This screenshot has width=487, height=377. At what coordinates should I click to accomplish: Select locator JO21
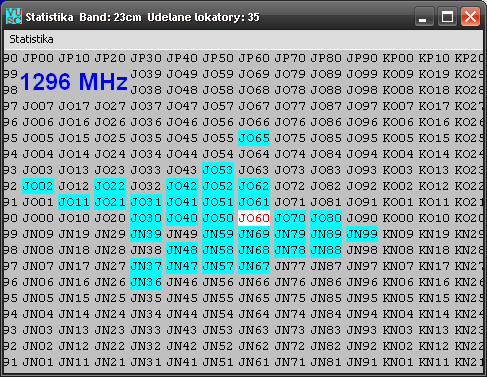coord(110,202)
